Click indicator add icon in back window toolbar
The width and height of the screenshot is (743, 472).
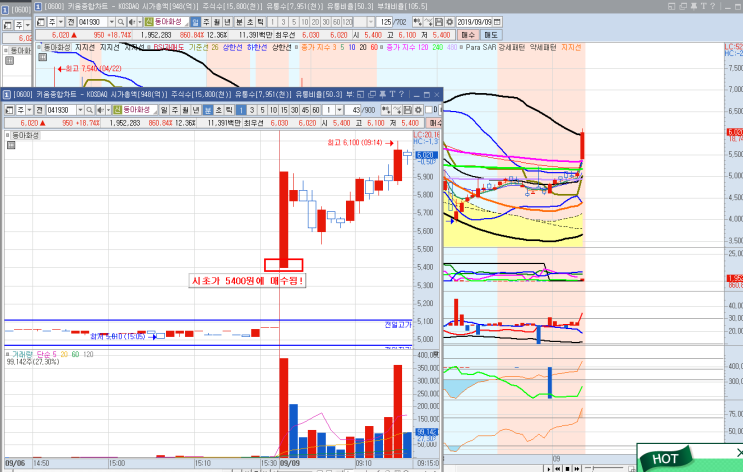tap(417, 22)
